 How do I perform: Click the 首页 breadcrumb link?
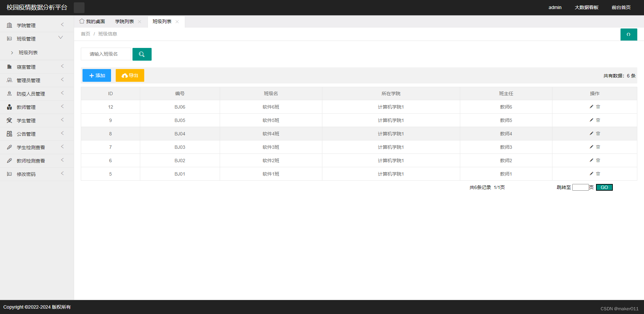coord(86,34)
